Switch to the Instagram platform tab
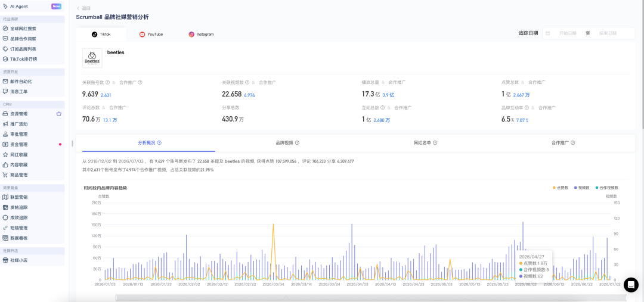This screenshot has height=302, width=644. (x=202, y=35)
